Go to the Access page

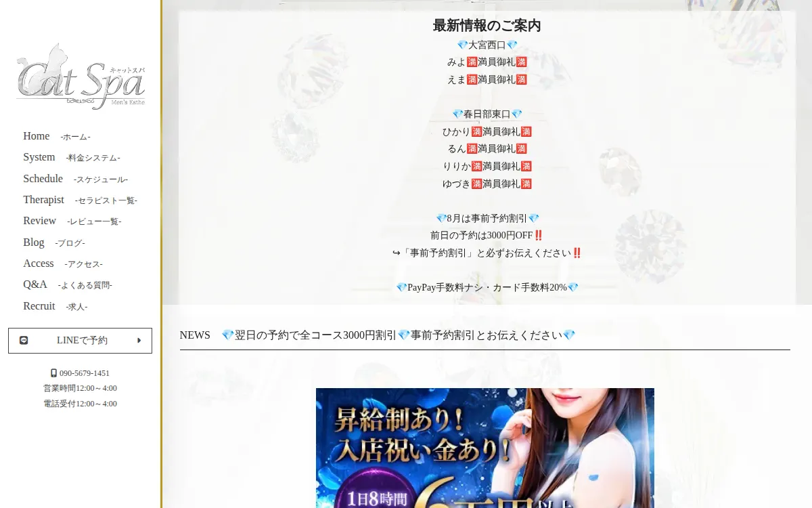[63, 263]
